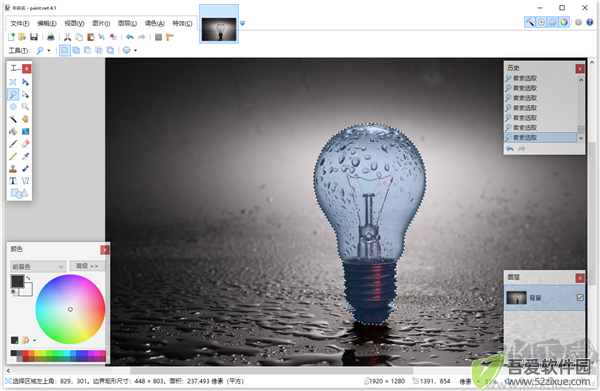The height and width of the screenshot is (391, 600).
Task: Open the 文件(F) menu
Action: click(x=20, y=23)
